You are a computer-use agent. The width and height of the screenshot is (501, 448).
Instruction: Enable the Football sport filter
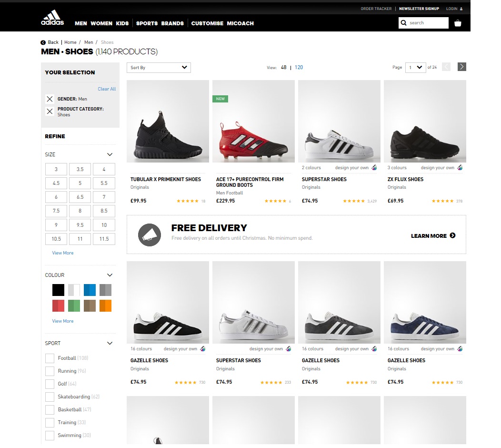click(50, 358)
